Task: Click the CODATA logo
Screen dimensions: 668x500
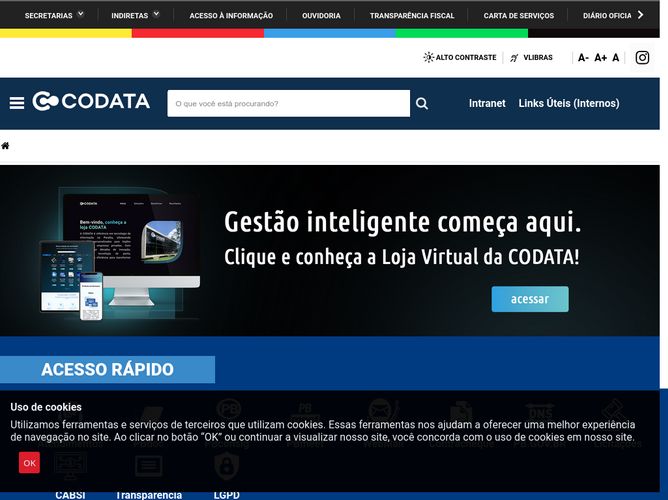Action: pos(91,101)
